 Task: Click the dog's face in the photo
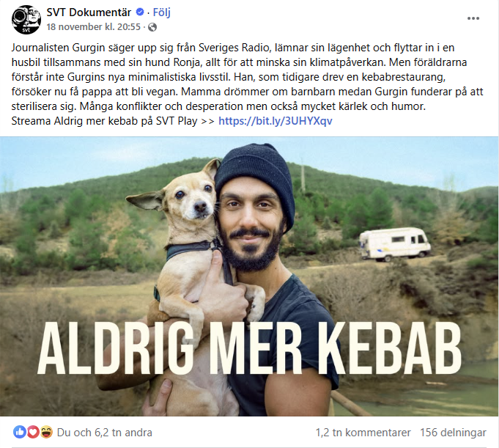[191, 199]
